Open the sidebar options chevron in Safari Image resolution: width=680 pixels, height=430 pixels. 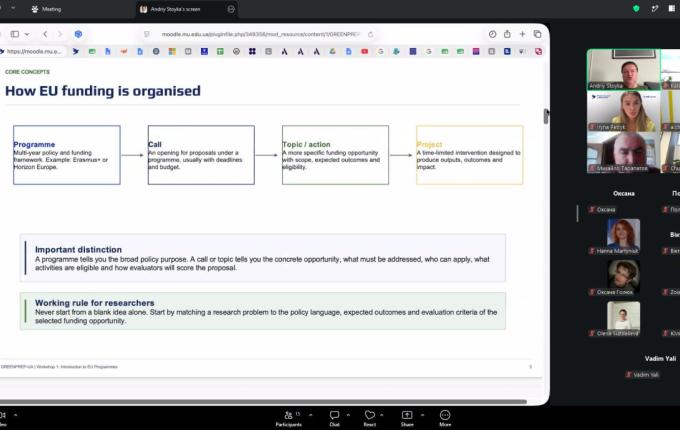pos(27,34)
